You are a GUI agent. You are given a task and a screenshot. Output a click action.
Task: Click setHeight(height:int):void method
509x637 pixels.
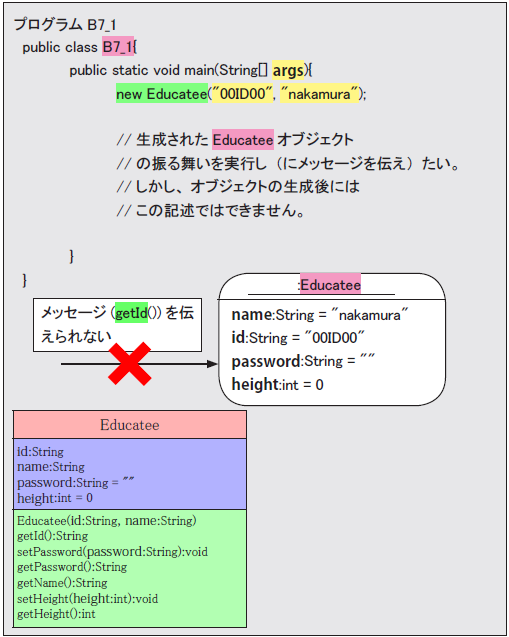click(87, 598)
